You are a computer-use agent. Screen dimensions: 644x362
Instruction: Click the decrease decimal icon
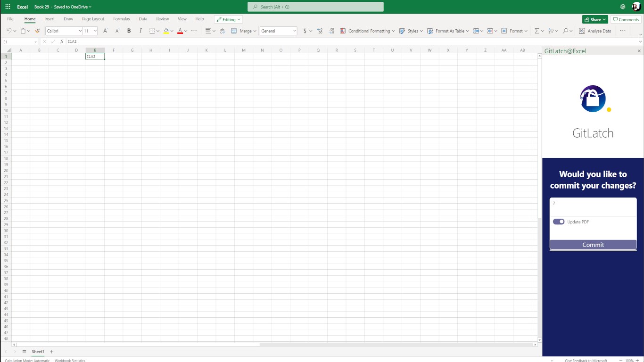click(x=331, y=31)
